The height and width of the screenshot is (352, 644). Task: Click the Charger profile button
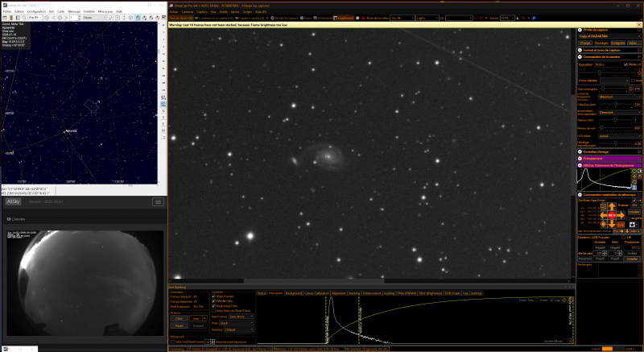click(585, 43)
